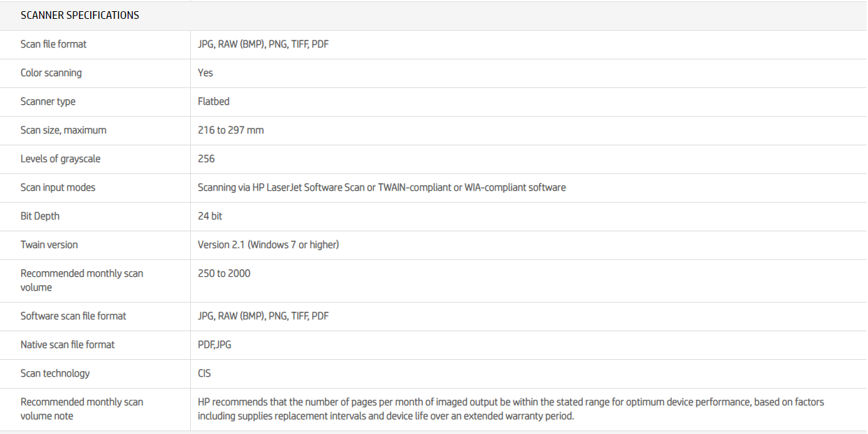This screenshot has width=868, height=434.
Task: Click the SCANNER SPECIFICATIONS section header
Action: tap(80, 15)
